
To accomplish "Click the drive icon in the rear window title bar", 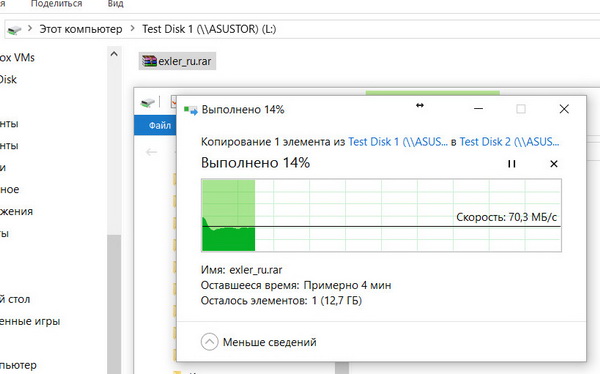I will (148, 102).
